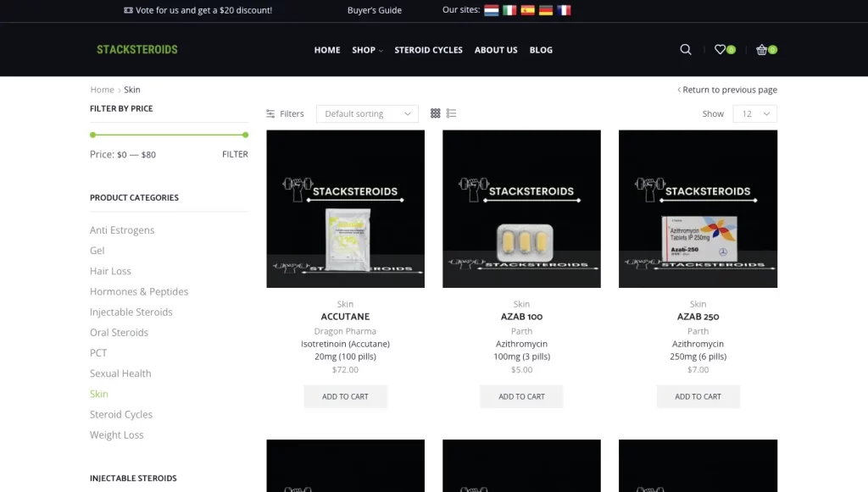The image size is (868, 492).
Task: Select the France flag site
Action: (x=564, y=10)
